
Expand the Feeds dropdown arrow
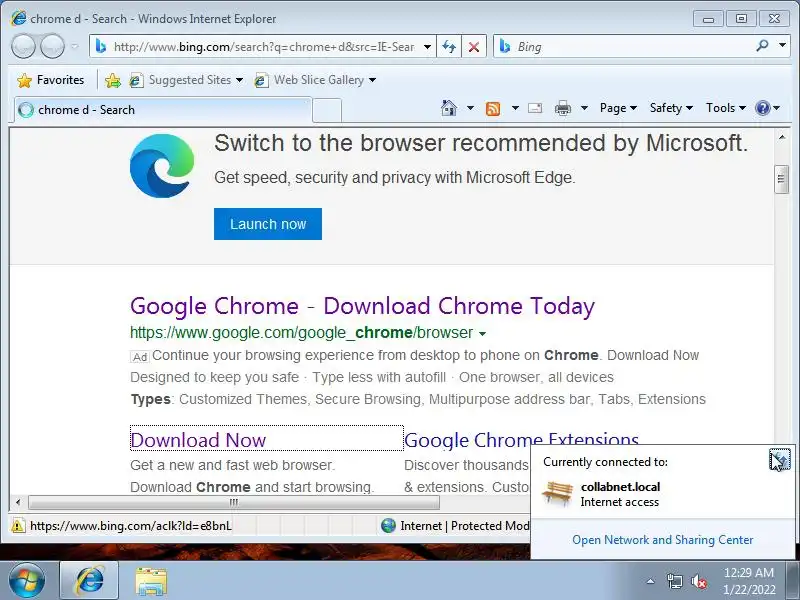click(515, 108)
